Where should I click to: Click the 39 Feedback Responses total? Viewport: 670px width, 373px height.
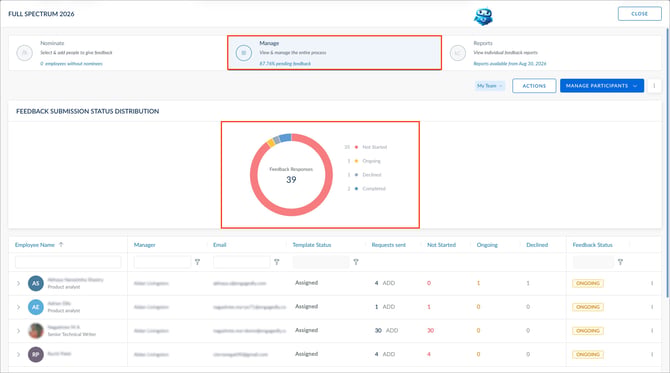point(291,180)
